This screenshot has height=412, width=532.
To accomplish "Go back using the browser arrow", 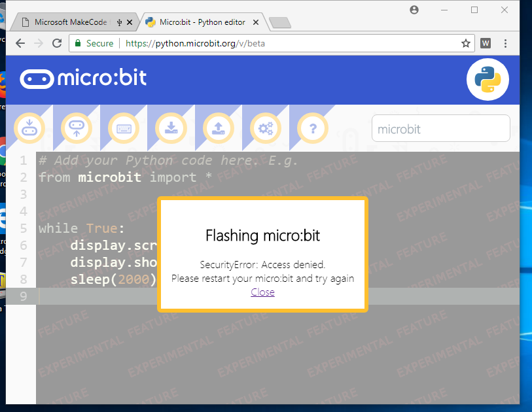I will tap(20, 43).
